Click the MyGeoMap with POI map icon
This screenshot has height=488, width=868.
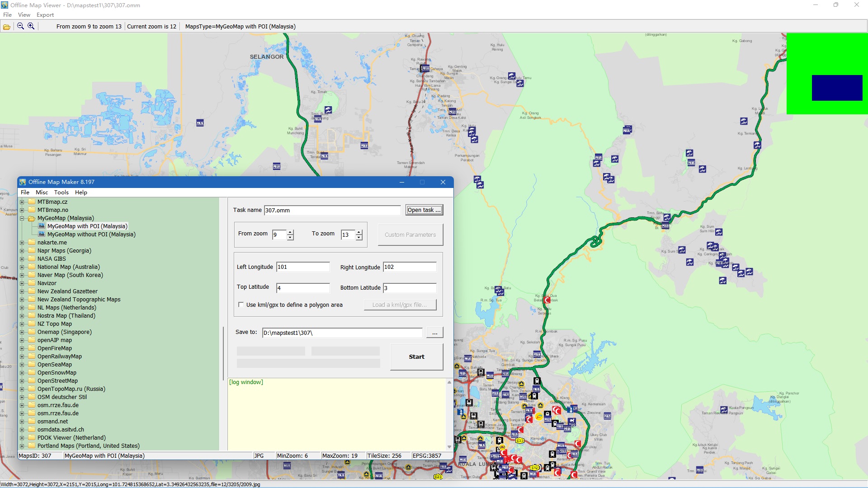point(42,226)
